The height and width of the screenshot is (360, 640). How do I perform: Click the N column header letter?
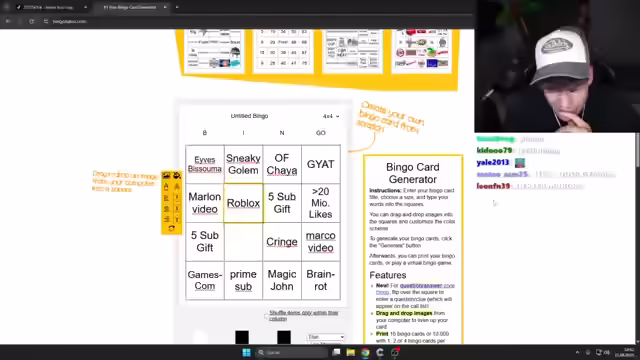click(x=282, y=133)
